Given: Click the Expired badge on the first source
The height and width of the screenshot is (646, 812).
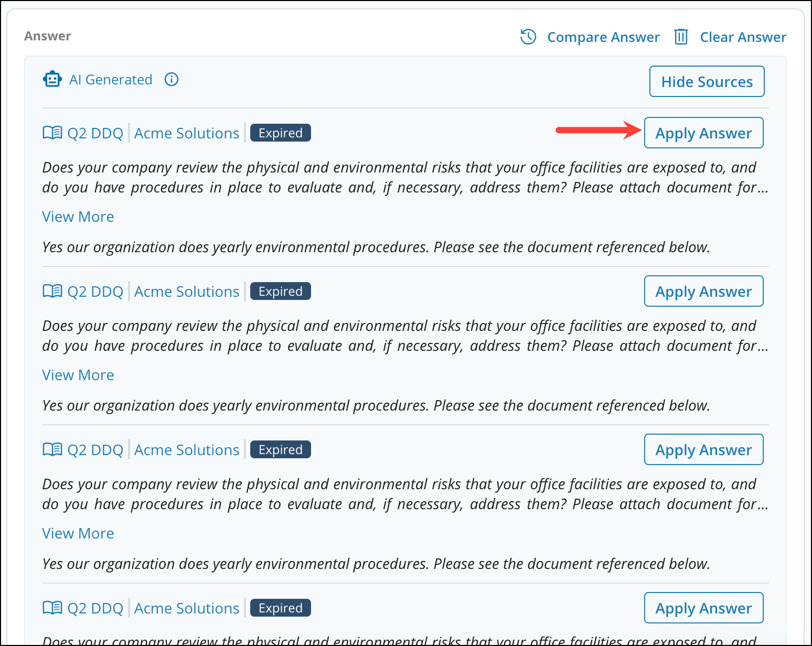Looking at the screenshot, I should 280,132.
